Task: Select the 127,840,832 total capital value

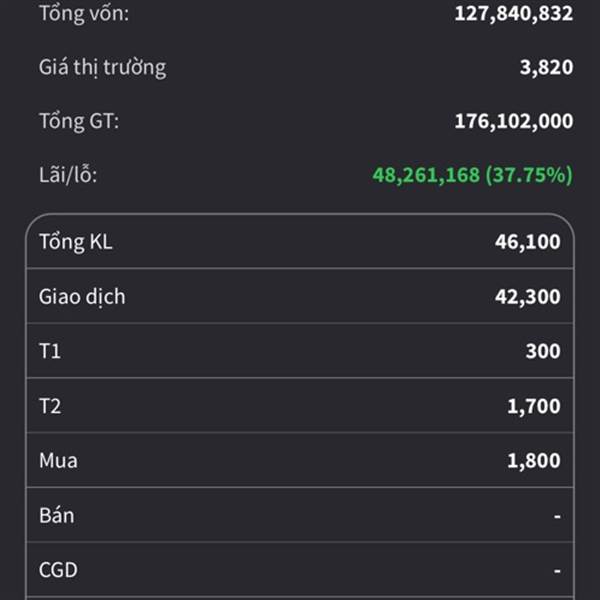Action: 513,14
